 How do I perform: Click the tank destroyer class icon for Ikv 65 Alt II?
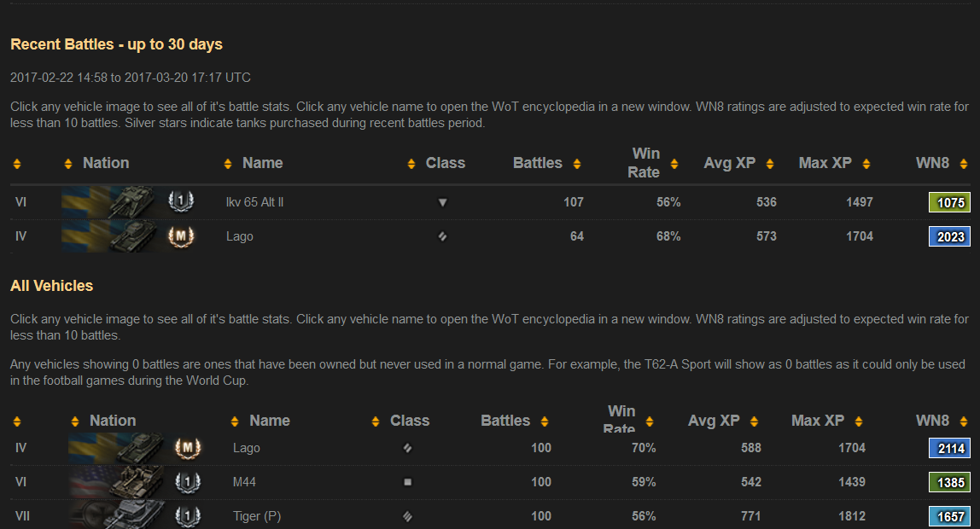(x=442, y=203)
